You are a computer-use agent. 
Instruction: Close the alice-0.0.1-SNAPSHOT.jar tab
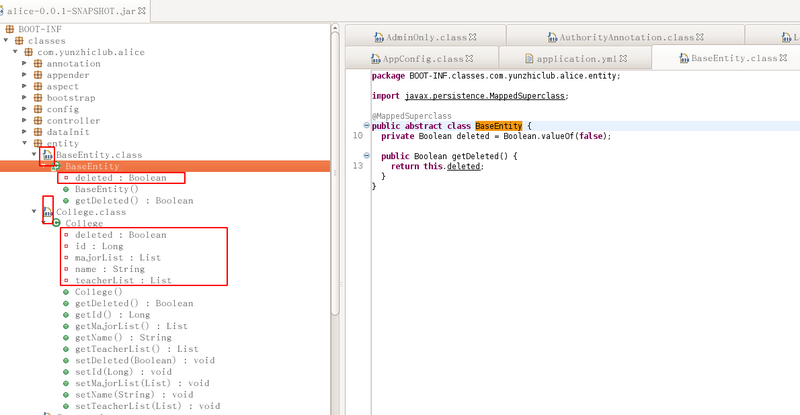tap(142, 10)
